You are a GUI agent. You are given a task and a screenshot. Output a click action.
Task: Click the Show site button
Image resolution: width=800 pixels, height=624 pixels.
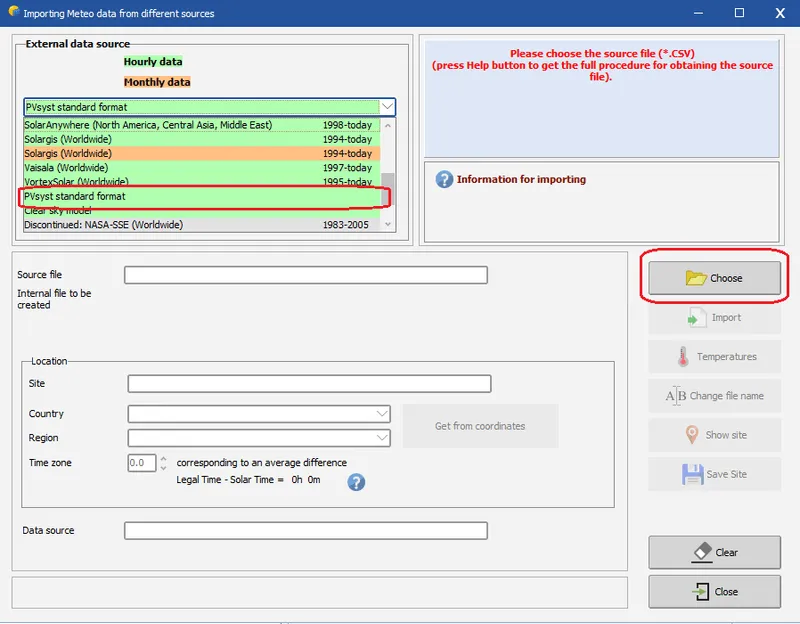[x=714, y=435]
